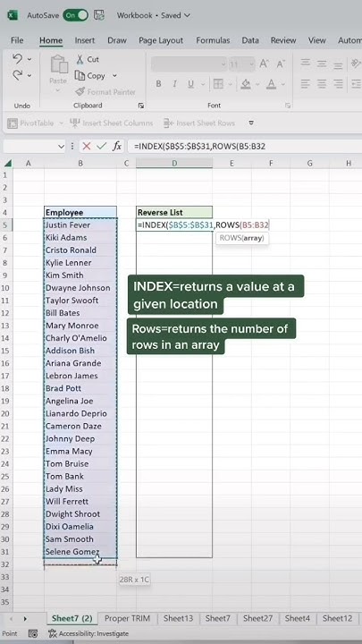
Task: Open Insert Function fx dialog
Action: pyautogui.click(x=117, y=146)
